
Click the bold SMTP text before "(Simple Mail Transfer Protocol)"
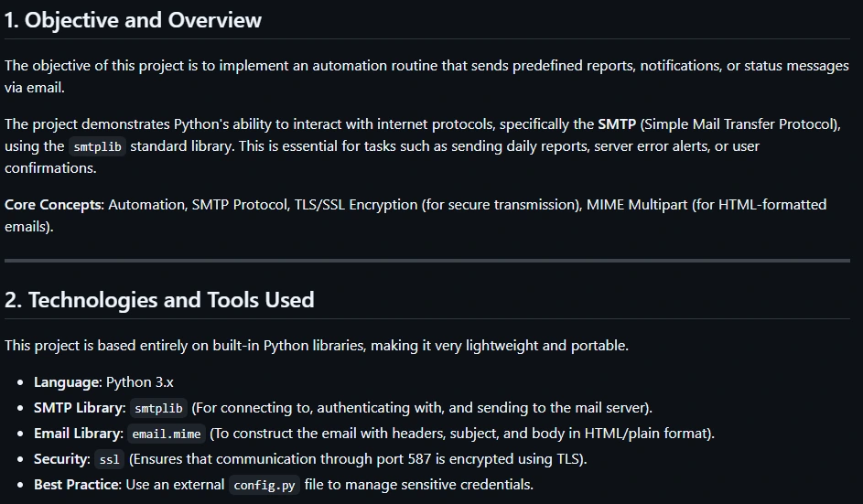(617, 123)
